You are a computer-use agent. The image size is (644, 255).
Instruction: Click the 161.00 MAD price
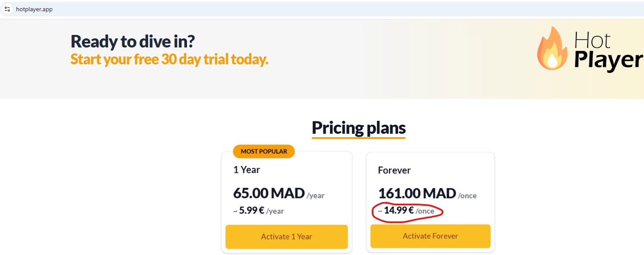pyautogui.click(x=417, y=193)
